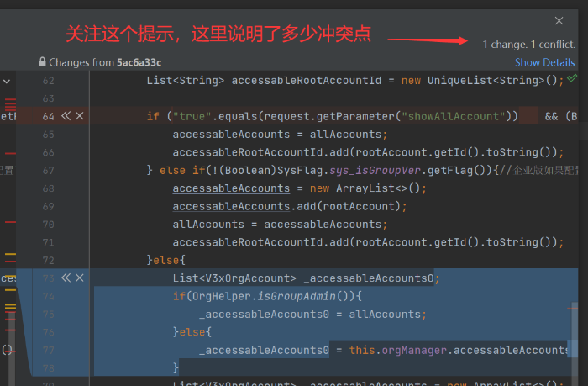Open the Show Details link

(544, 62)
